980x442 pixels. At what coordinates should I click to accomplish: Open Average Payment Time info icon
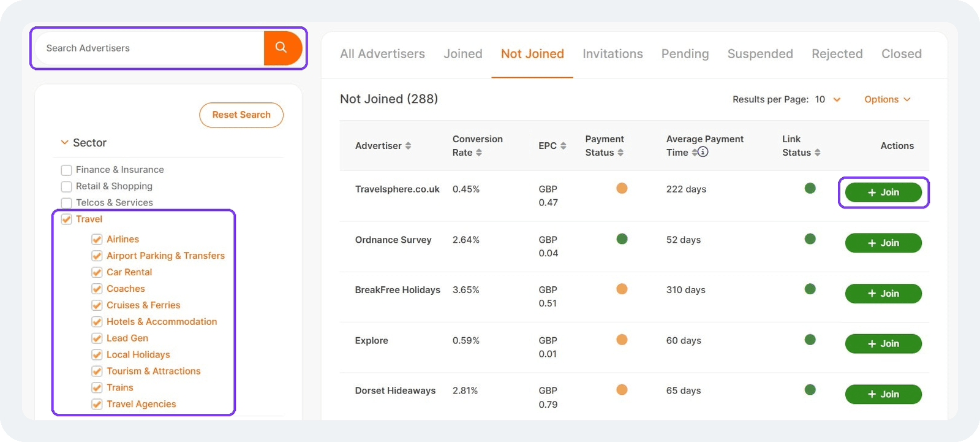(x=703, y=152)
